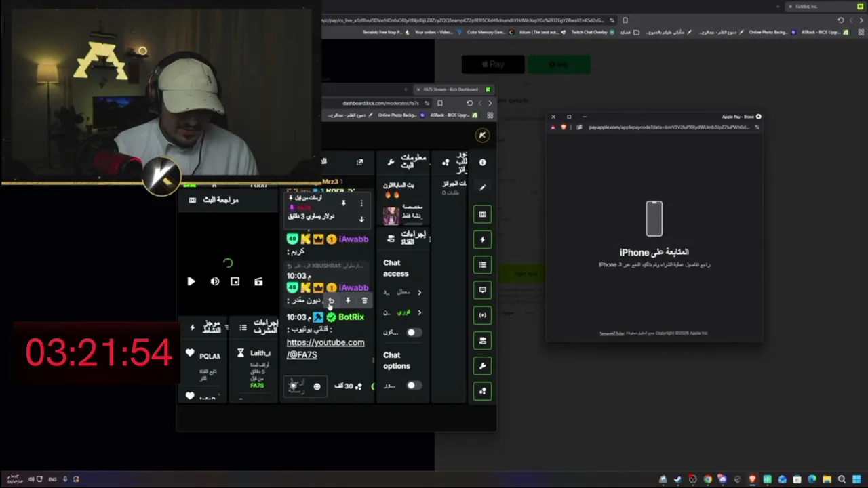
Task: Open Google Chrome from the taskbar
Action: (x=707, y=479)
